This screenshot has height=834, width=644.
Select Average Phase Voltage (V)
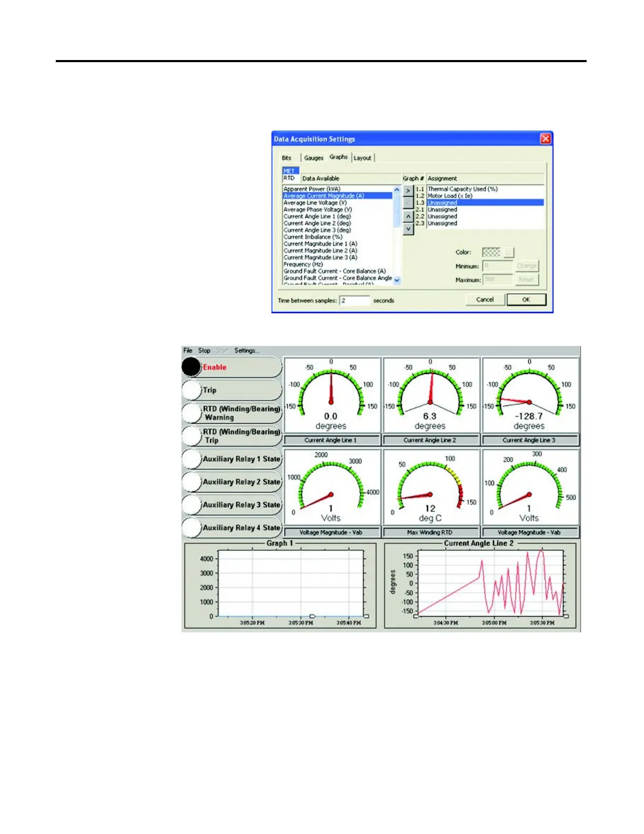click(338, 210)
